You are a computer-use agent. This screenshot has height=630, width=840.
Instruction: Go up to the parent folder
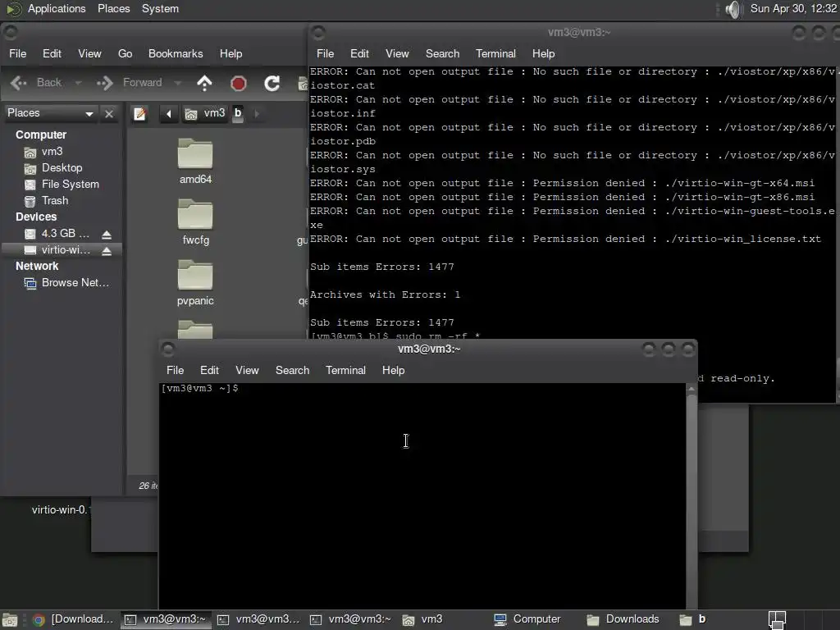[x=204, y=83]
